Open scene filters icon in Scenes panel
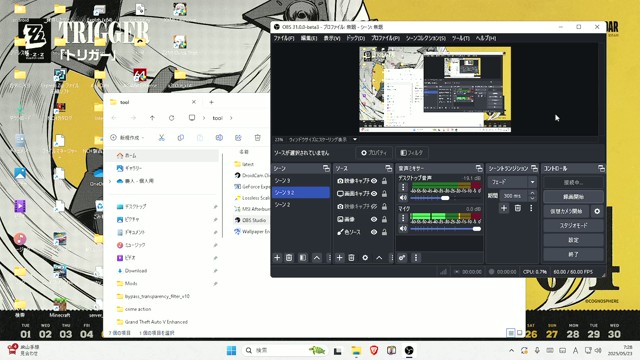Image resolution: width=640 pixels, height=360 pixels. (303, 258)
